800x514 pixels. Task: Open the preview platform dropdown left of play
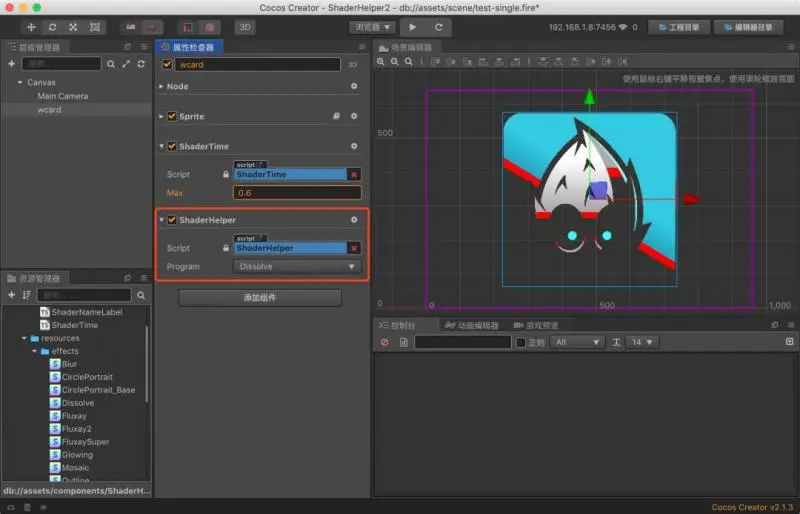click(x=373, y=27)
